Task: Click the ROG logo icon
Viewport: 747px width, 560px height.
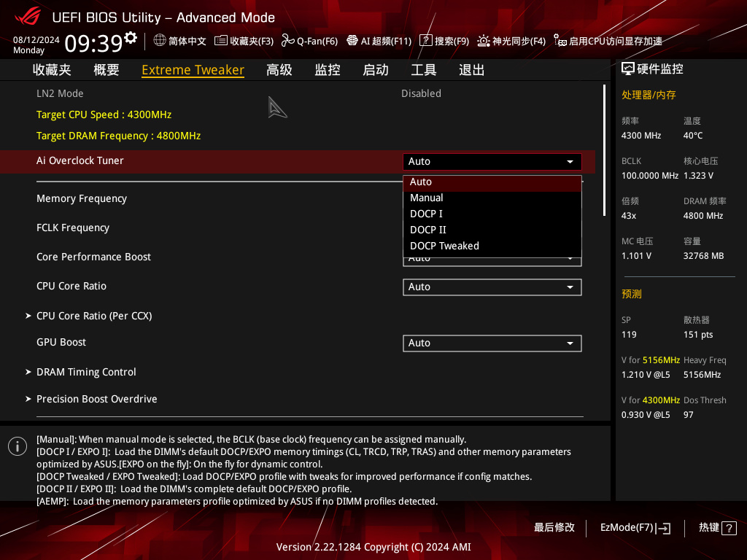Action: [x=27, y=17]
